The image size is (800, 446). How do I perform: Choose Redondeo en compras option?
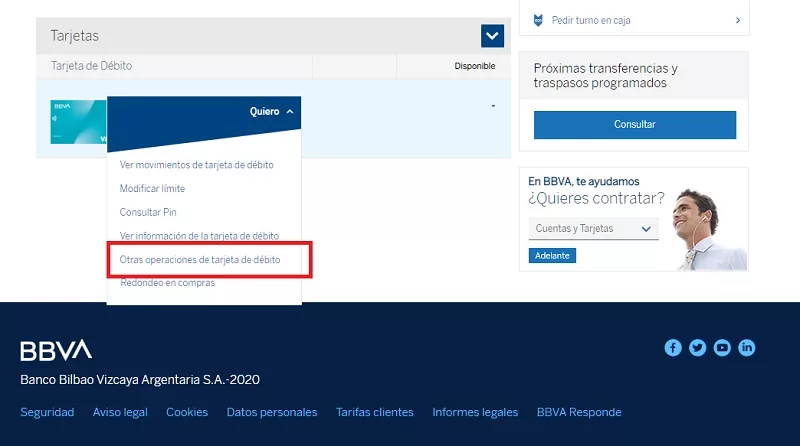coord(167,283)
